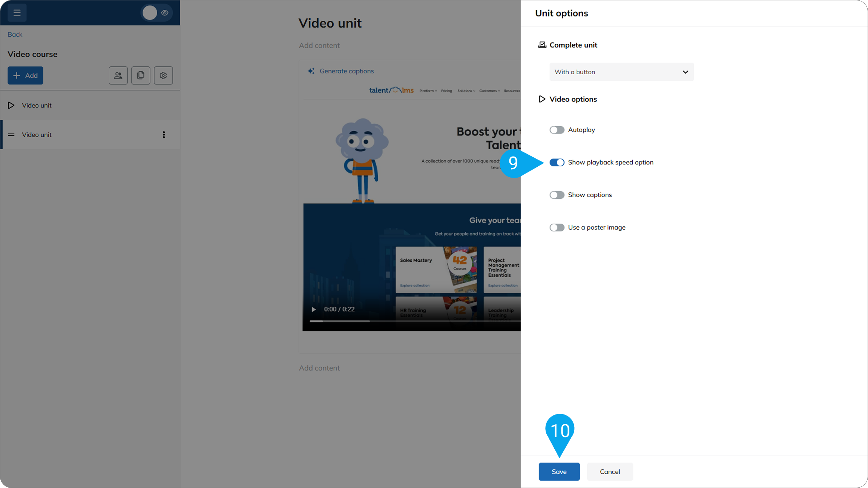Play the video with the play button
The image size is (868, 488).
[313, 309]
